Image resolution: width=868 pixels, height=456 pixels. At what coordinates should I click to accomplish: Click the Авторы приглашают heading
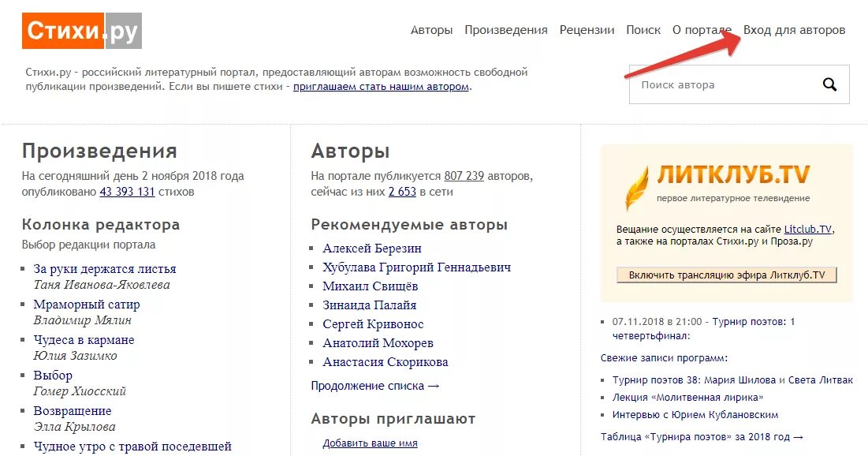[x=393, y=419]
